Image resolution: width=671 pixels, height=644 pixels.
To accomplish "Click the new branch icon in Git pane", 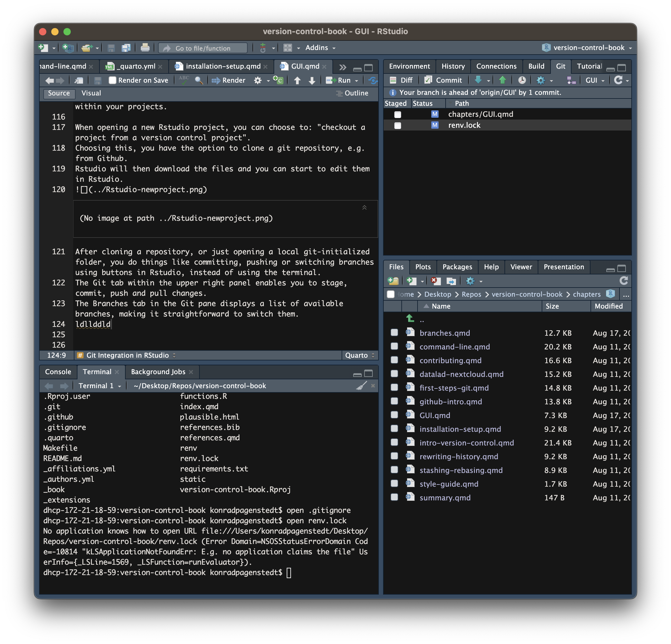I will click(x=571, y=80).
